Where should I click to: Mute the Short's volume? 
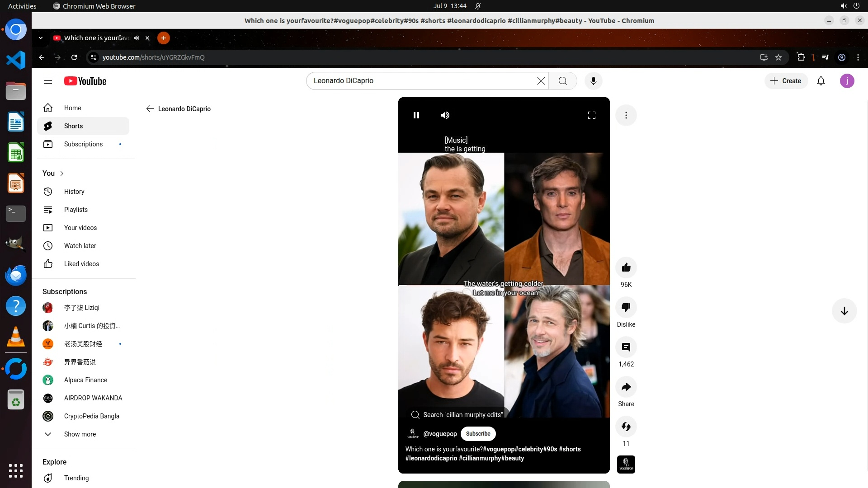click(445, 115)
